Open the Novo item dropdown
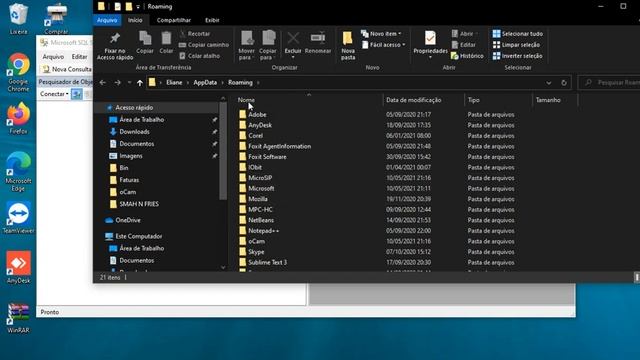Screen dimensions: 640x360 coord(381,34)
